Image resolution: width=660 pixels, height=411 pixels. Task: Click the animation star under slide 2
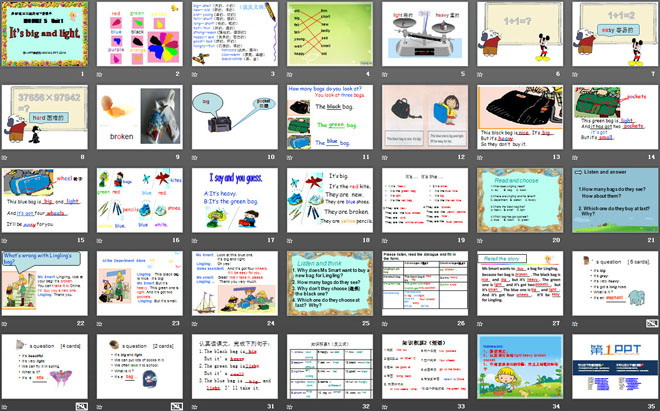coord(100,75)
